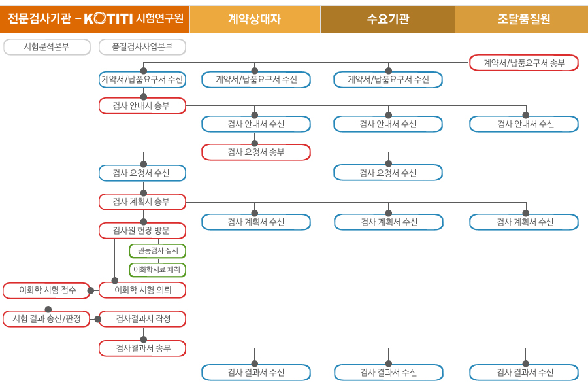588x387 pixels.
Task: Select 검사 안내서 수신 in 조달품질원 column
Action: tap(524, 124)
